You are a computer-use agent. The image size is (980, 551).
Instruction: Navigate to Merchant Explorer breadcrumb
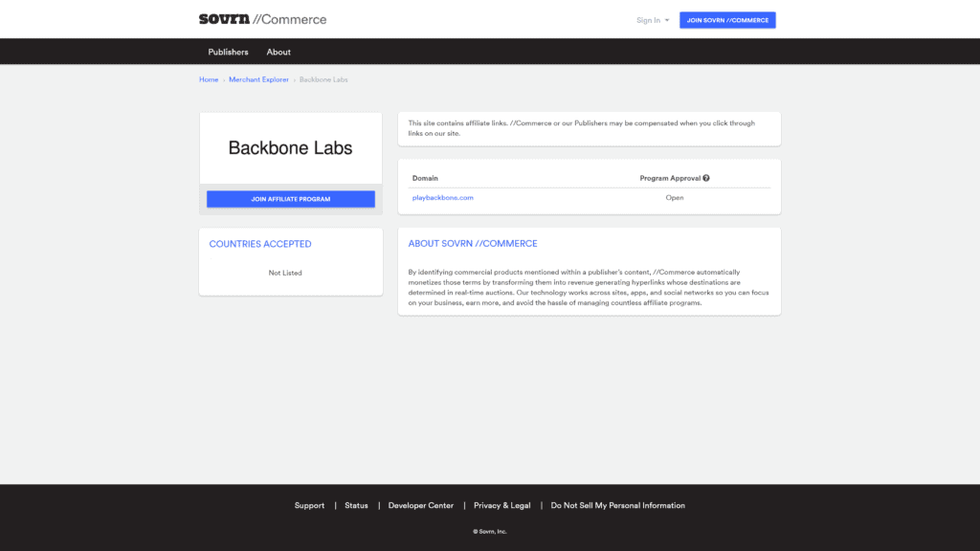258,80
